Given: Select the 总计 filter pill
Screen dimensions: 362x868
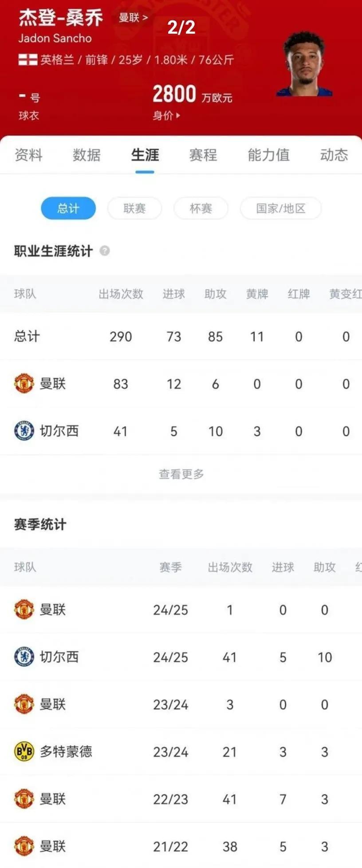Looking at the screenshot, I should click(68, 208).
